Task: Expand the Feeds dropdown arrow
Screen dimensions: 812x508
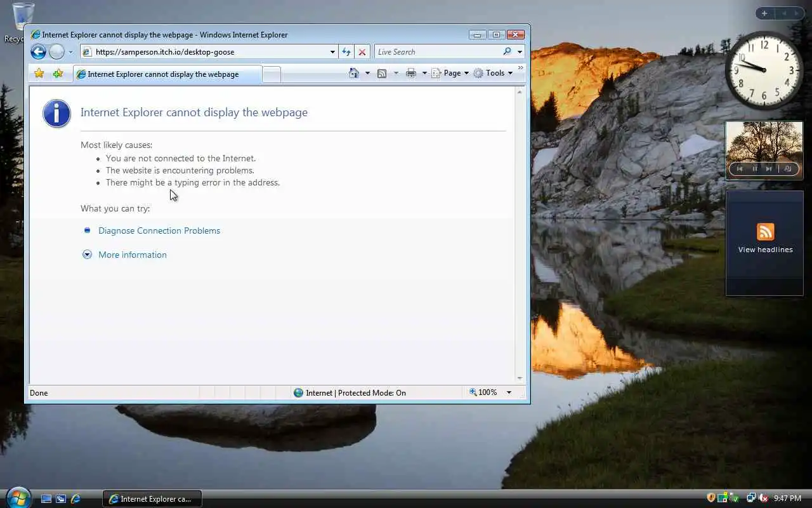Action: [396, 73]
